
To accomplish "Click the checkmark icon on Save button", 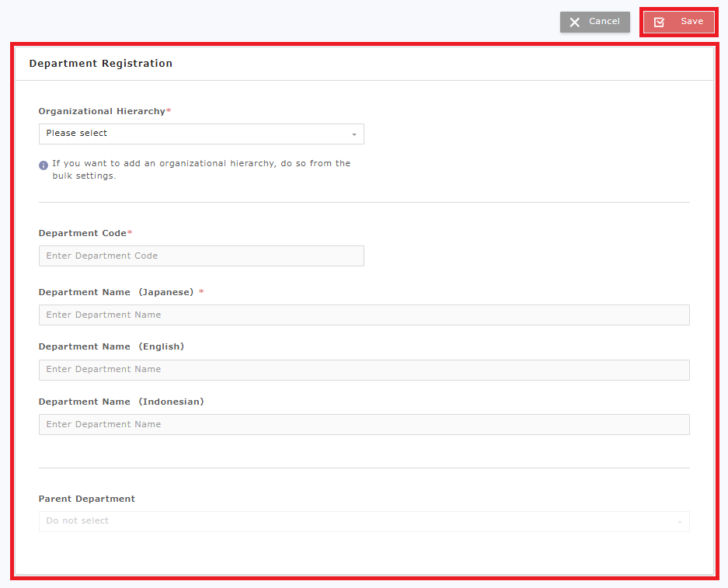I will pyautogui.click(x=660, y=23).
